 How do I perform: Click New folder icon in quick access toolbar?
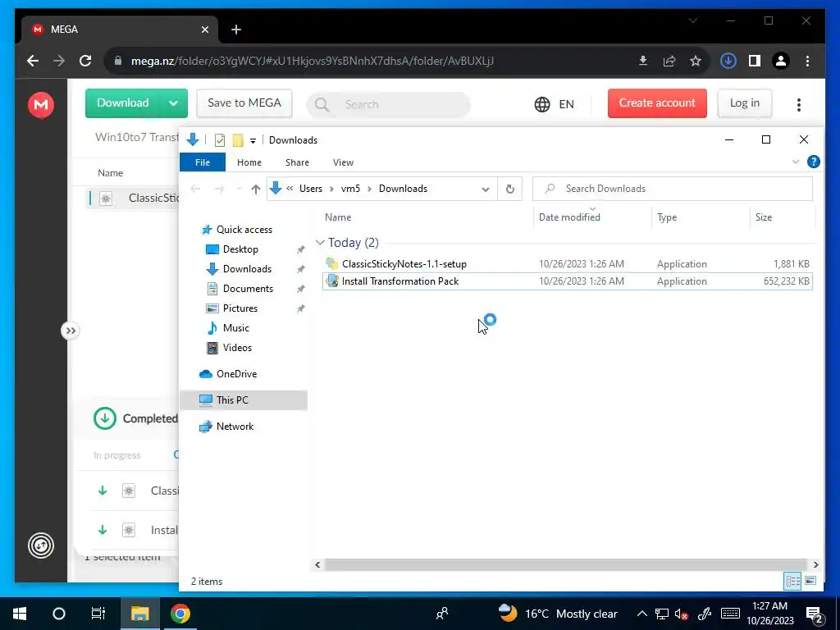238,140
